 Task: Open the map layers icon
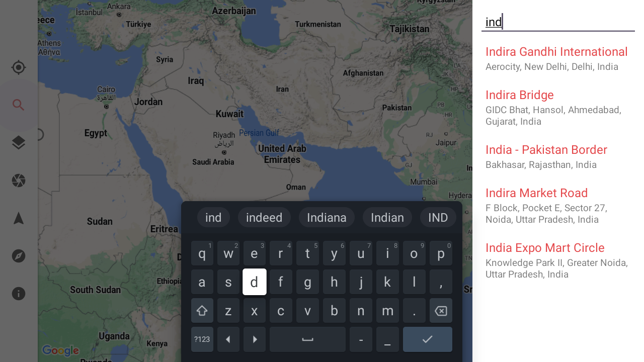pos(19,143)
